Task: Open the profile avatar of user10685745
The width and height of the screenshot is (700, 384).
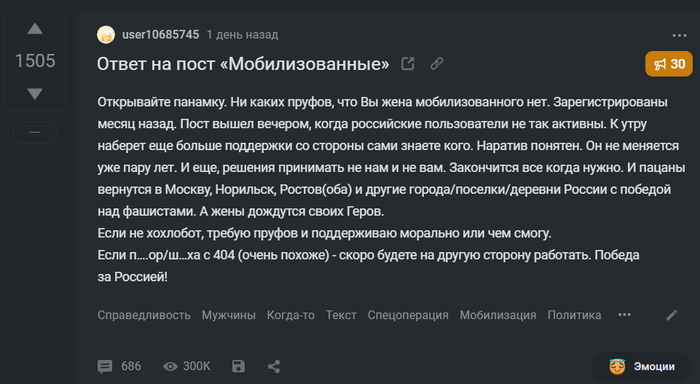Action: click(106, 35)
